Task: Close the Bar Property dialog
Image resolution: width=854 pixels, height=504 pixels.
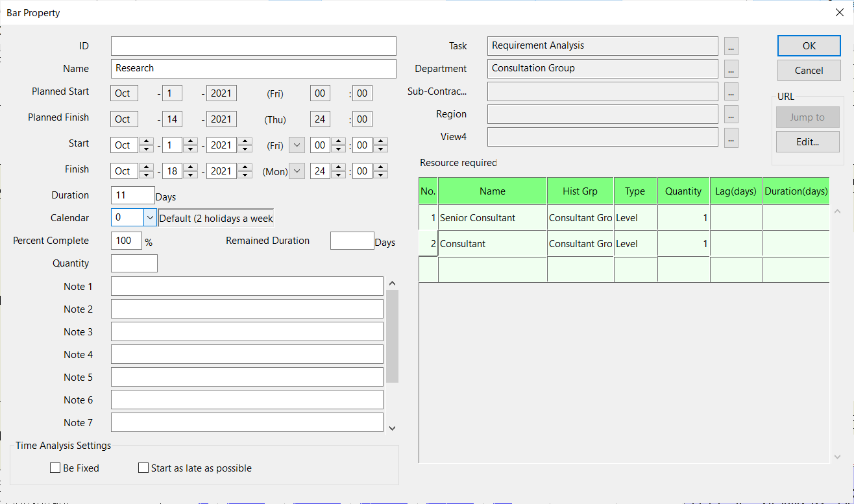Action: click(839, 12)
